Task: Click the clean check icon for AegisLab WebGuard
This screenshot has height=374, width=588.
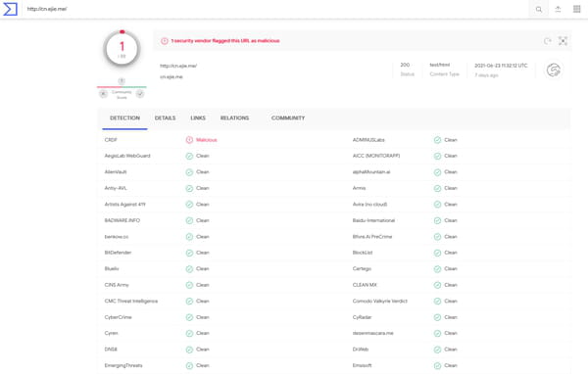Action: (x=189, y=156)
